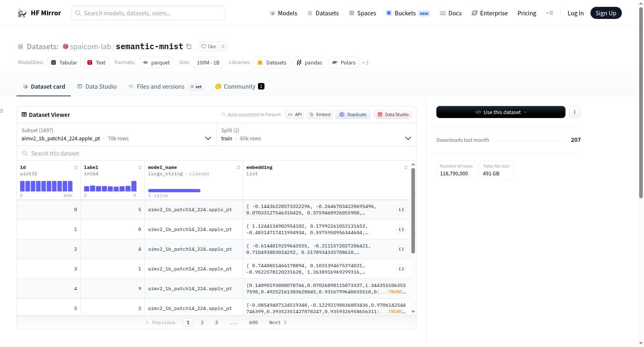The image size is (644, 347).
Task: Click the HF Mirror logo
Action: [39, 13]
